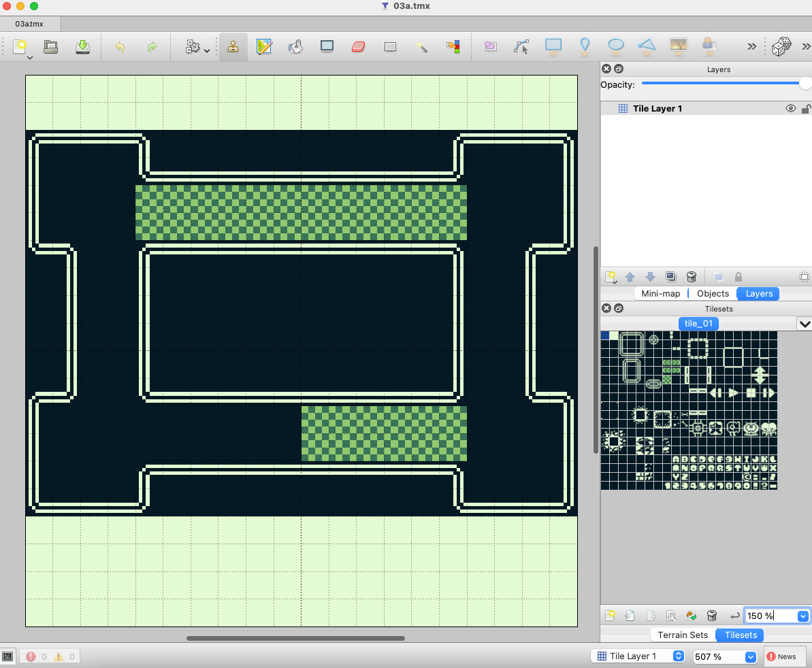Open the Objects panel tab
Viewport: 812px width, 668px height.
[x=713, y=293]
